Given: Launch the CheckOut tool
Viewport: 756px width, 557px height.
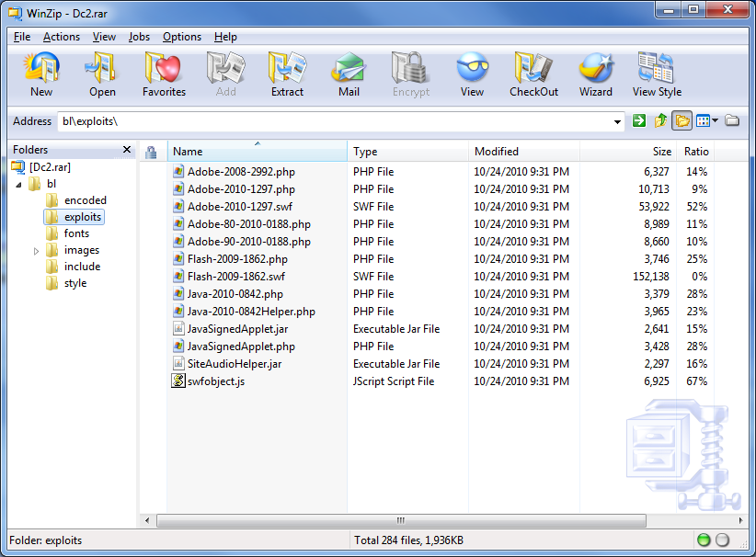Looking at the screenshot, I should (533, 74).
